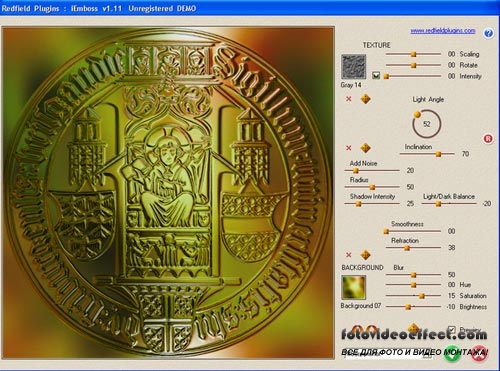Click the orange diamond above the Blur label
The width and height of the screenshot is (500, 371).
point(366,255)
